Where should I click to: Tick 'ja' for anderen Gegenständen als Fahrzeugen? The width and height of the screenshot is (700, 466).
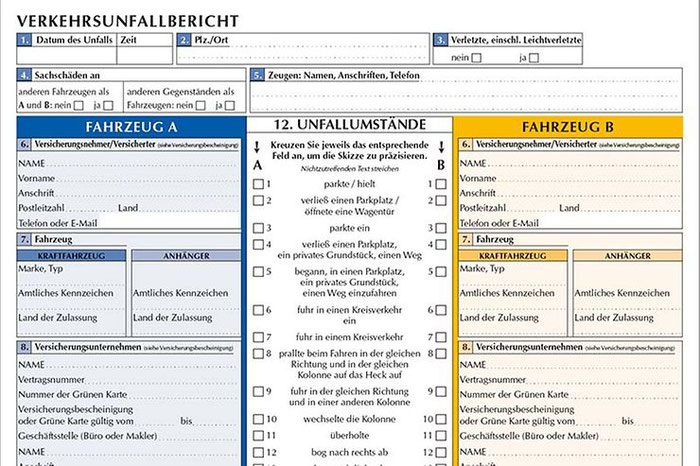tap(230, 106)
